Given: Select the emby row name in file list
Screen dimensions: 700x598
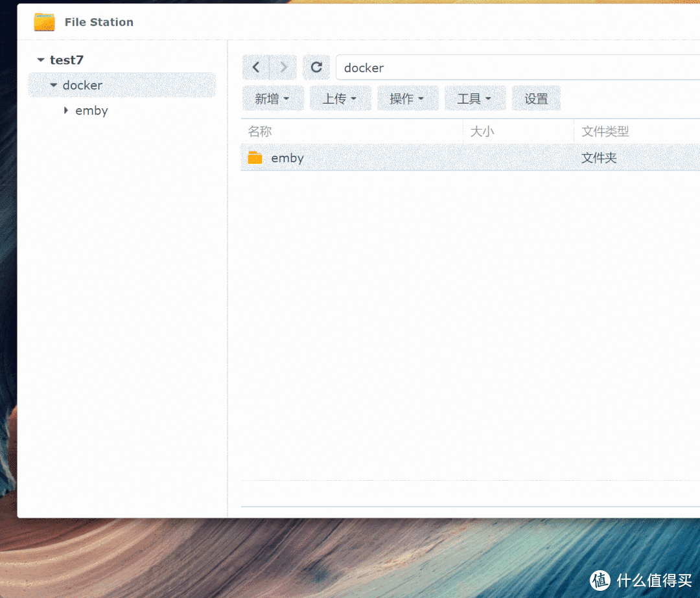Looking at the screenshot, I should click(288, 158).
